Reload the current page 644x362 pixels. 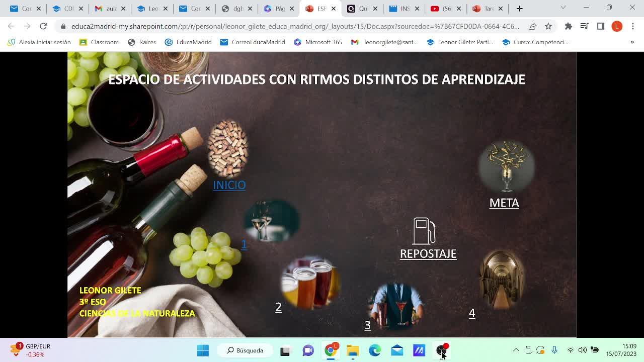(x=43, y=26)
